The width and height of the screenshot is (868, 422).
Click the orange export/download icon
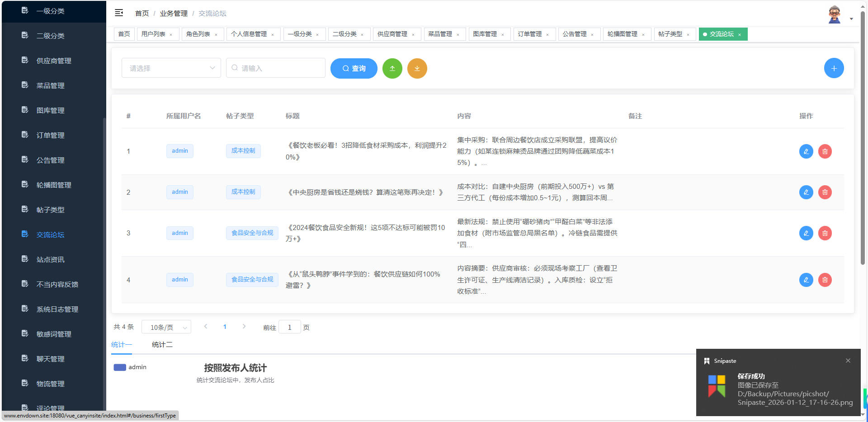pyautogui.click(x=417, y=68)
